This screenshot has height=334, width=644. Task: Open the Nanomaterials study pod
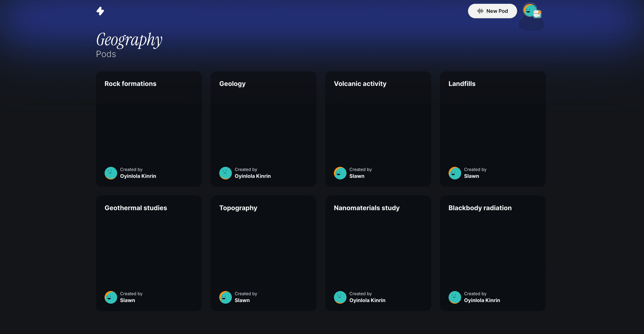tap(378, 253)
